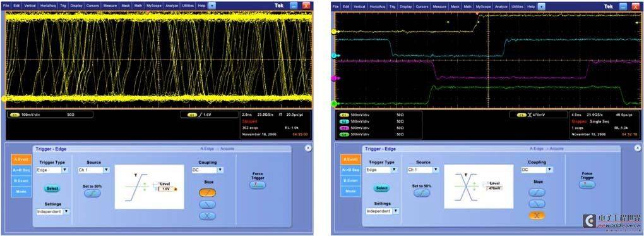Click the orange trigger position marker above four-channel graticule
Screen dimensions: 644x236
point(477,13)
